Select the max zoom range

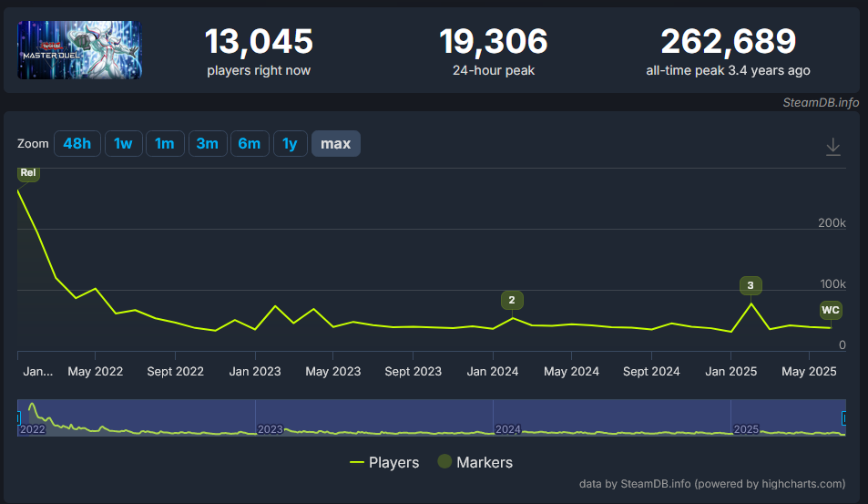pos(335,143)
